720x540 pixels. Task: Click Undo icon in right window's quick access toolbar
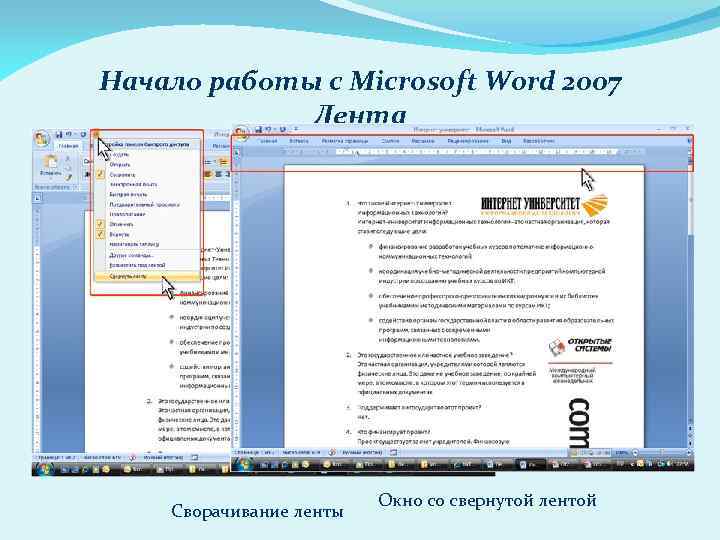[269, 129]
